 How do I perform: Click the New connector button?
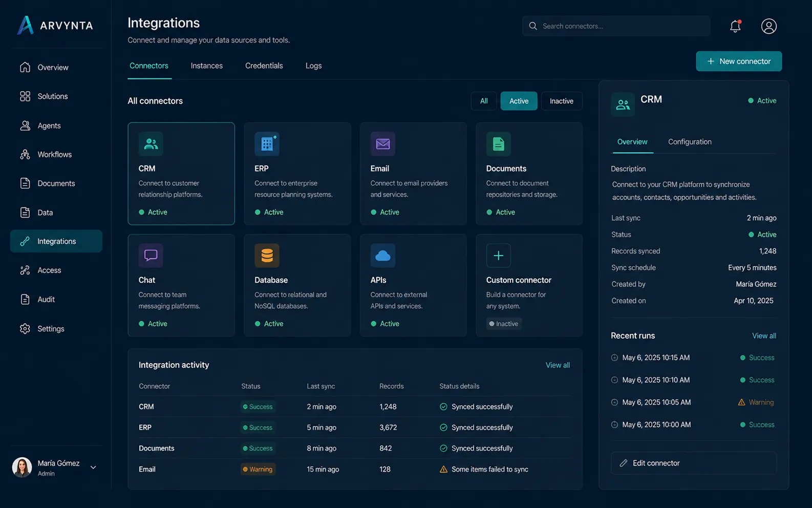click(x=739, y=61)
